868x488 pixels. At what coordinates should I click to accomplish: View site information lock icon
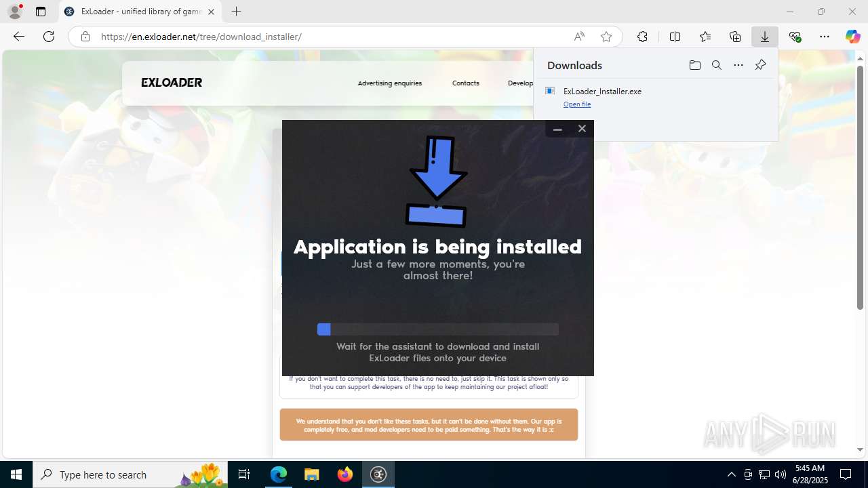(x=85, y=37)
